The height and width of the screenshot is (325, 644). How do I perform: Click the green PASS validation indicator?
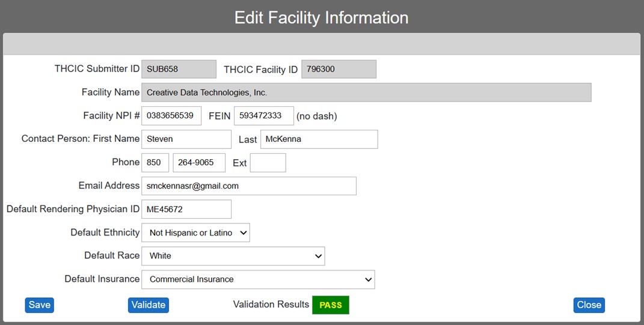coord(331,305)
